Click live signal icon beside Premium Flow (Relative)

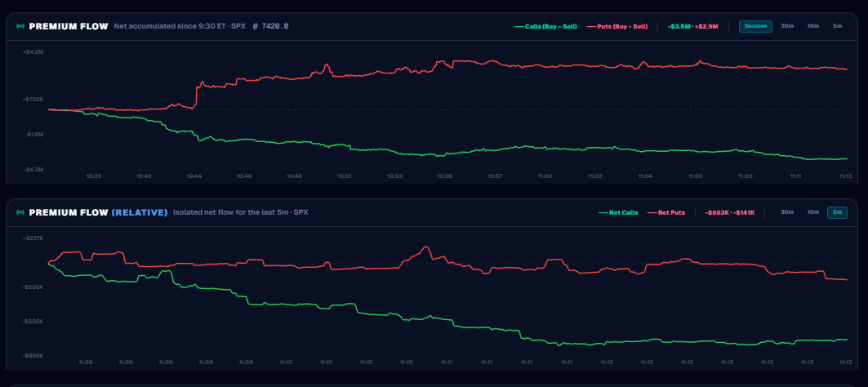[x=20, y=212]
